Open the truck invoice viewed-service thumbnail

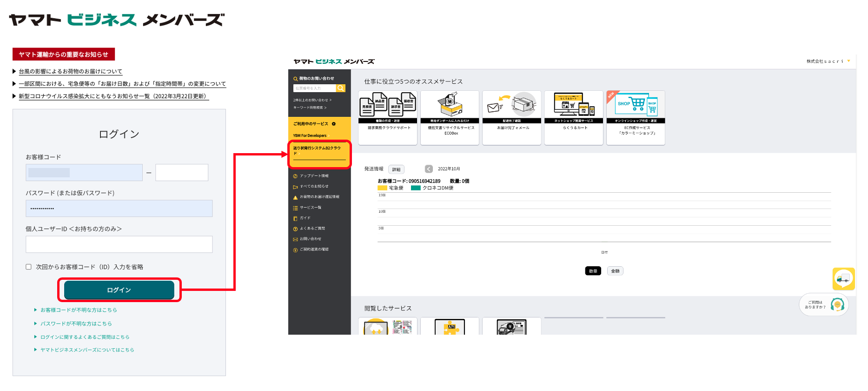point(512,326)
